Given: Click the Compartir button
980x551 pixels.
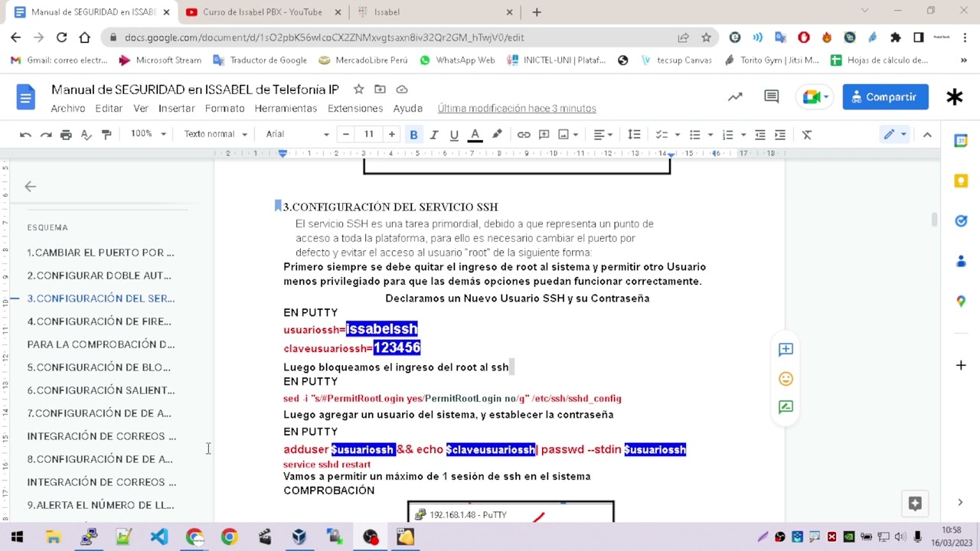Looking at the screenshot, I should pyautogui.click(x=886, y=97).
